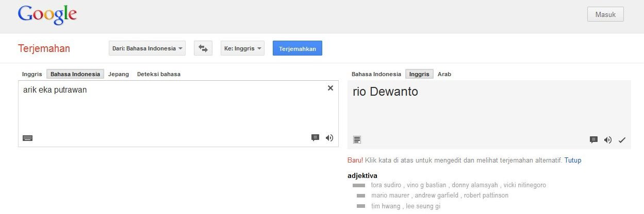
Task: Click the Tutup link
Action: [x=573, y=160]
